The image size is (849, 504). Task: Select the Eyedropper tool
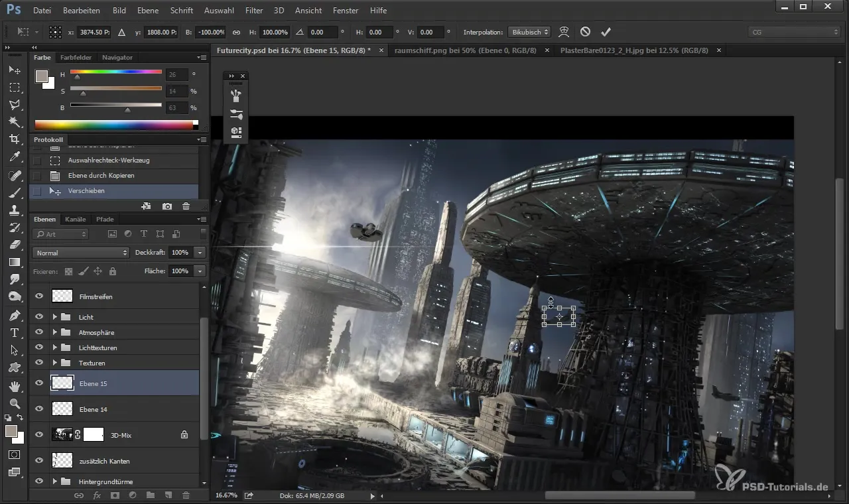[x=15, y=157]
